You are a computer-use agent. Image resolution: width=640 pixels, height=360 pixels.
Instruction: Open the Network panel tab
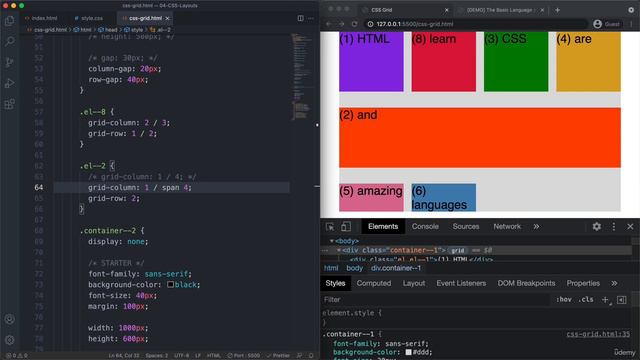click(x=507, y=227)
